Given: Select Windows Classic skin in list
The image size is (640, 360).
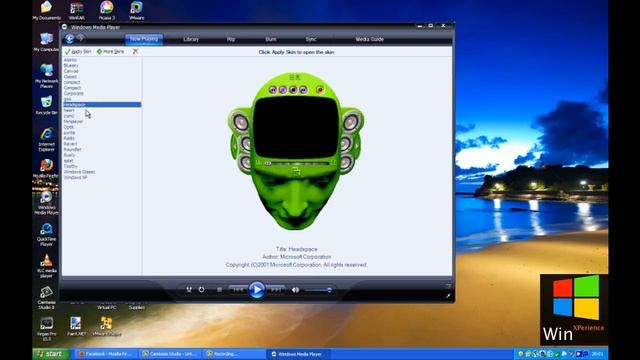Looking at the screenshot, I should click(x=79, y=172).
